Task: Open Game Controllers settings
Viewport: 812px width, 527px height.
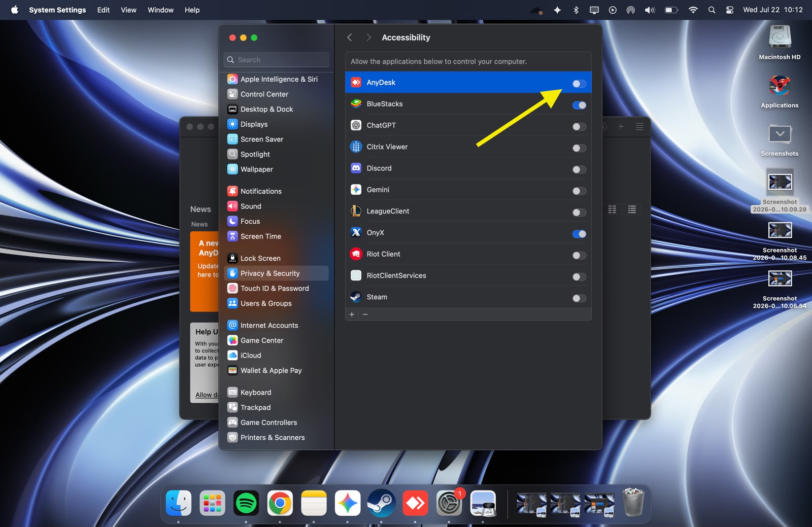Action: (x=276, y=423)
